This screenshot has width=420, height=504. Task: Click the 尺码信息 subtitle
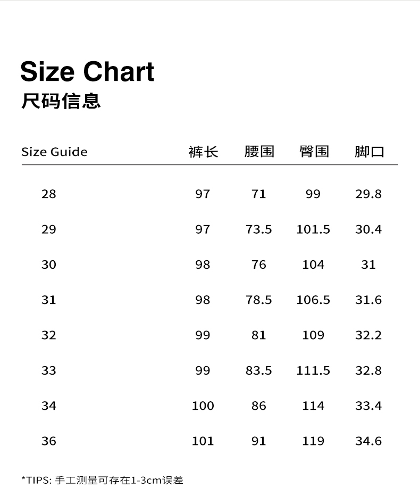(x=61, y=101)
